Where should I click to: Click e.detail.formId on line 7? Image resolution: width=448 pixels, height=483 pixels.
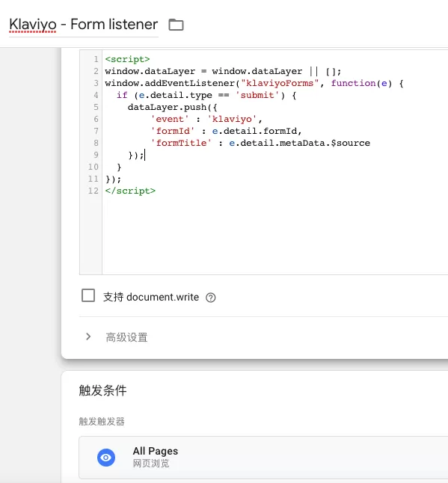click(254, 132)
